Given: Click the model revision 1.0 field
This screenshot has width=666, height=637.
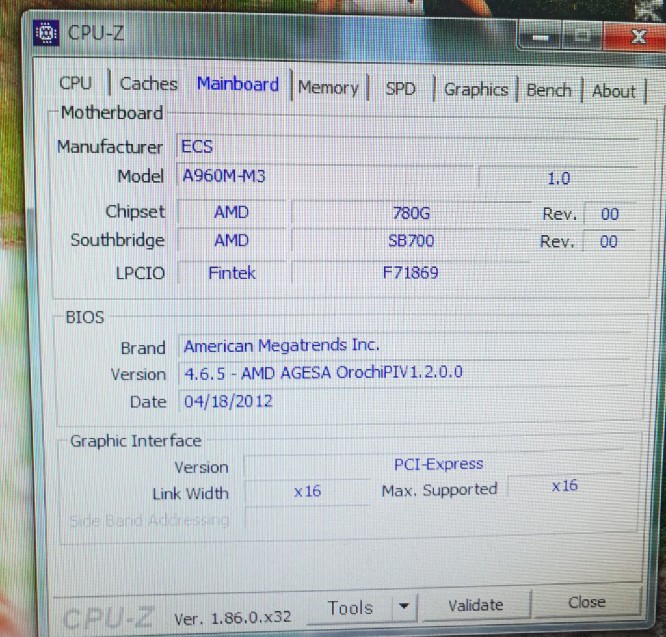Looking at the screenshot, I should pos(558,178).
